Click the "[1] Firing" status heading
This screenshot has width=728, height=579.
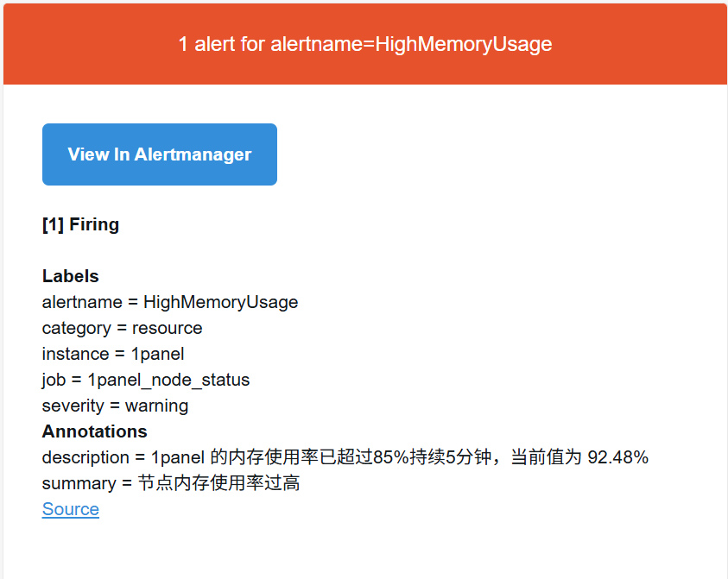pyautogui.click(x=80, y=224)
